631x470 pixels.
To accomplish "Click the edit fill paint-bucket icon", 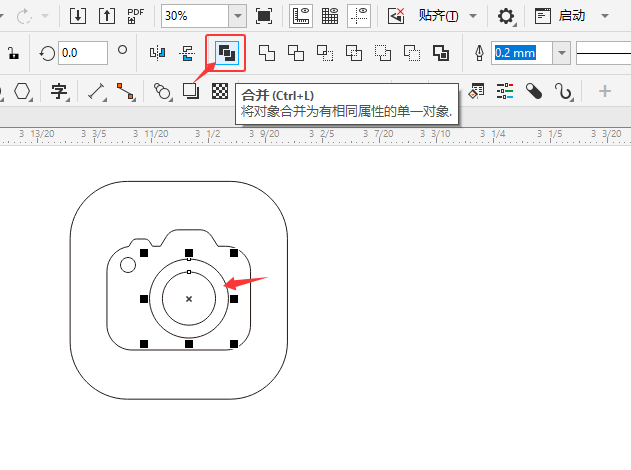I will coord(476,91).
